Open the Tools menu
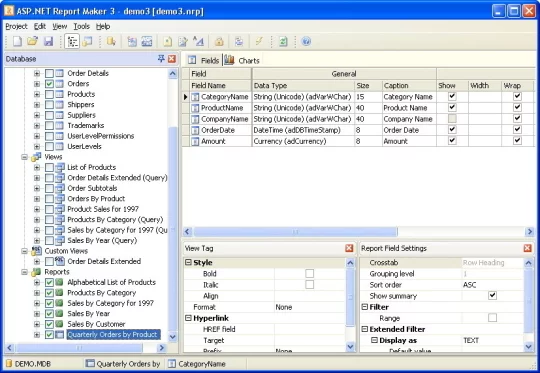 (82, 27)
